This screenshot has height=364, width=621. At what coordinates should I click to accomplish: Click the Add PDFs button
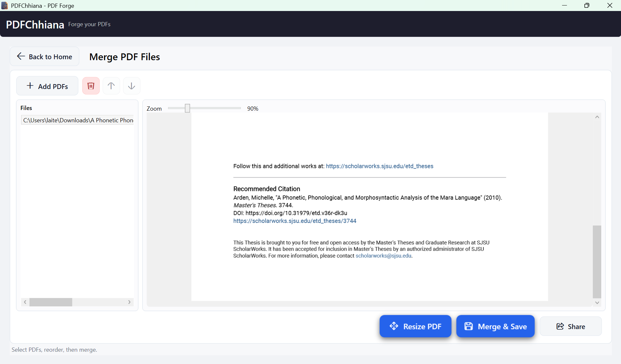[47, 86]
